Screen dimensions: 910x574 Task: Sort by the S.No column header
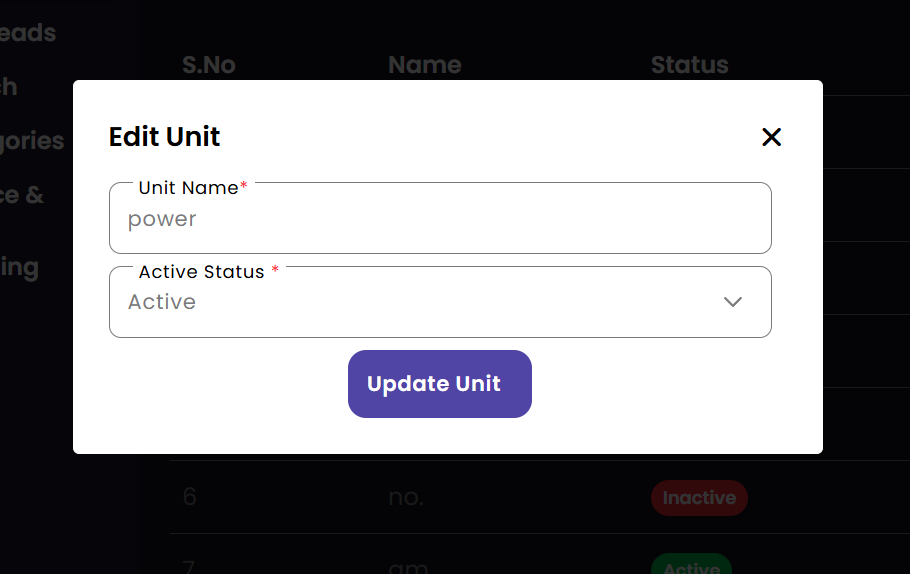(x=208, y=66)
